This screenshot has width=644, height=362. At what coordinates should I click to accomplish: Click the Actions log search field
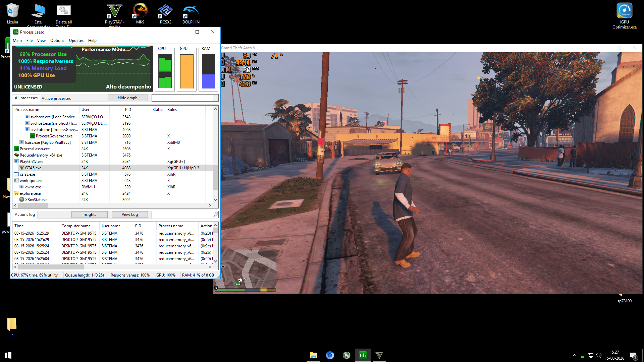tap(182, 215)
